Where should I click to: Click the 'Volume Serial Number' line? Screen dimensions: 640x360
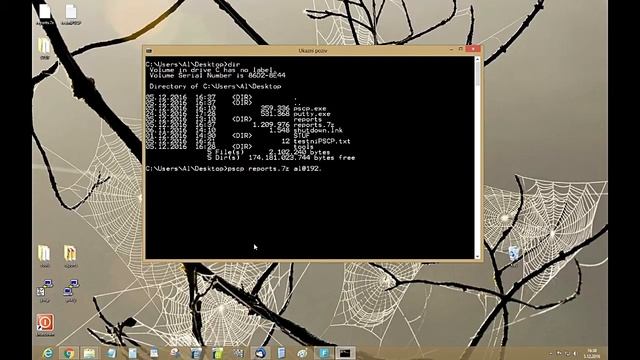point(217,76)
